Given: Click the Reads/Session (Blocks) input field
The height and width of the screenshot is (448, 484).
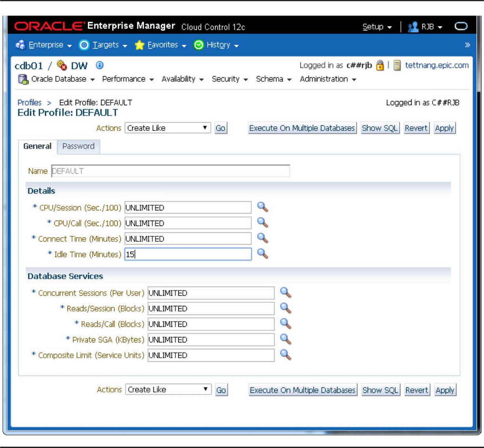Looking at the screenshot, I should [211, 308].
